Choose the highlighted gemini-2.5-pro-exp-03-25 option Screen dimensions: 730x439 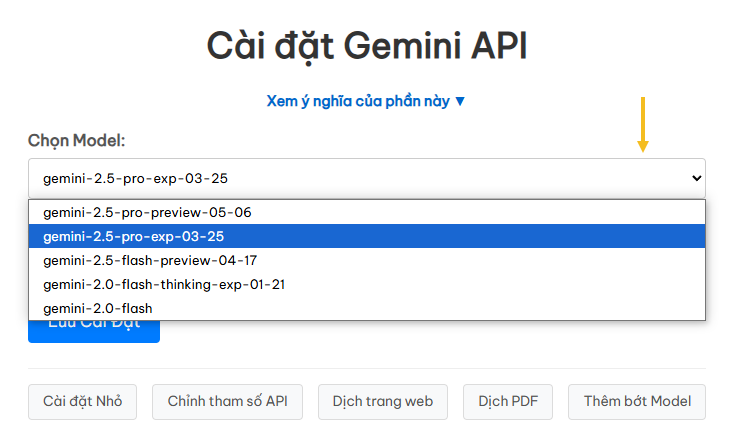tap(133, 236)
